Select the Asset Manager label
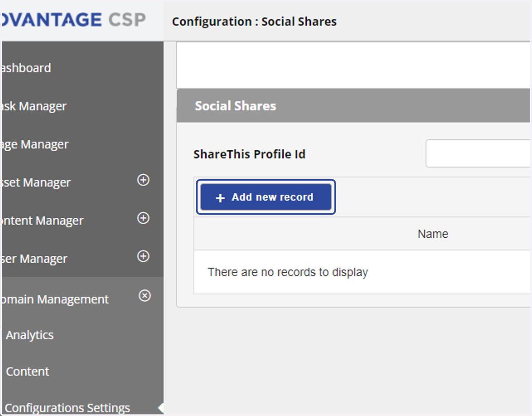 click(x=35, y=182)
